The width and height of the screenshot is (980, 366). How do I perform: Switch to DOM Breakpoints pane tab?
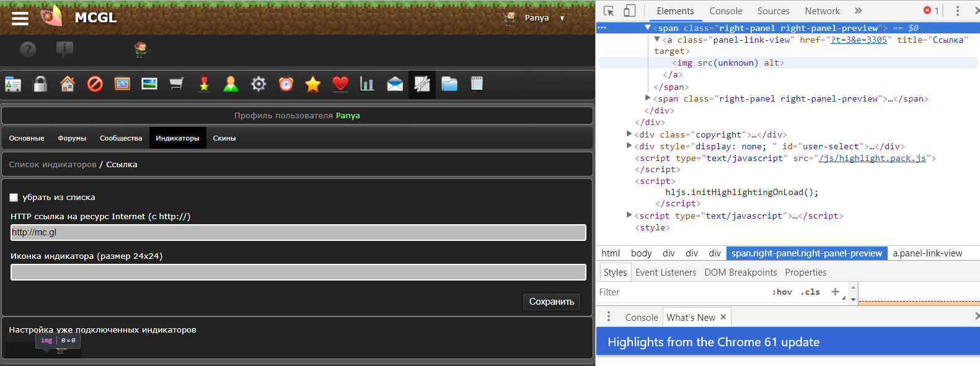click(741, 272)
